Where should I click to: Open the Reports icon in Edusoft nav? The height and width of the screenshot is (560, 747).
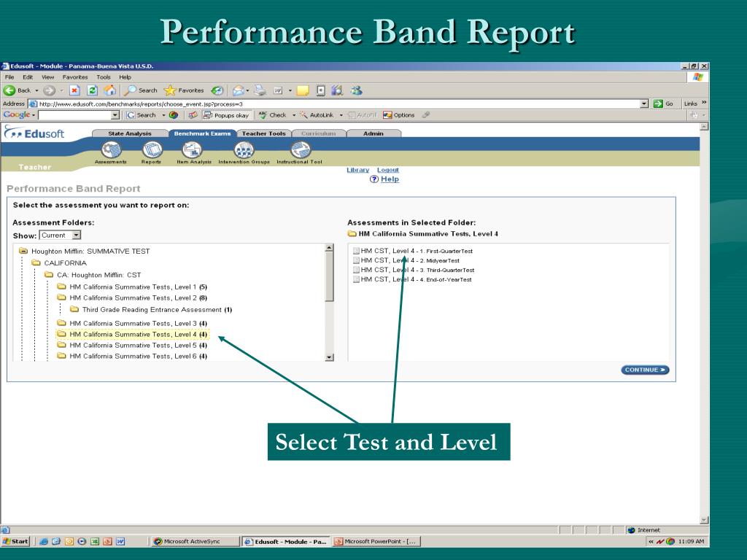click(152, 150)
